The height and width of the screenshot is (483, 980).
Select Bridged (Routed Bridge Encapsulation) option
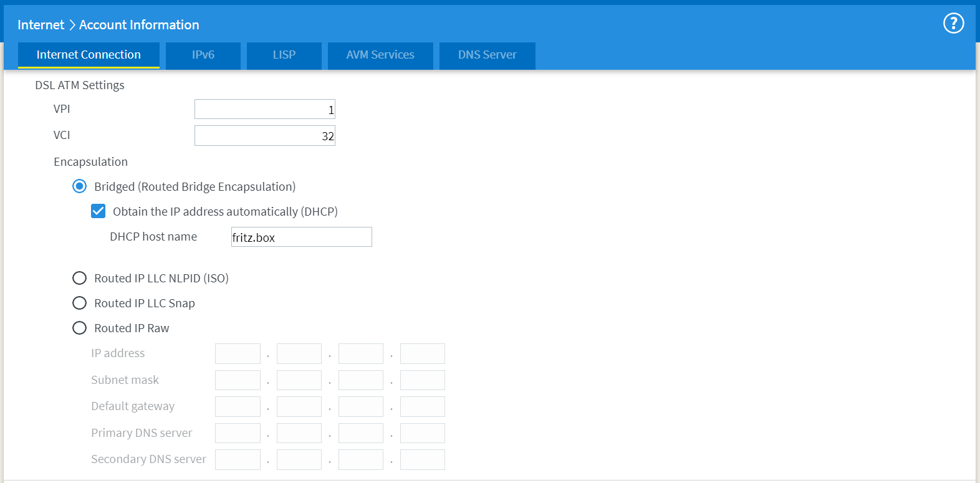(80, 186)
